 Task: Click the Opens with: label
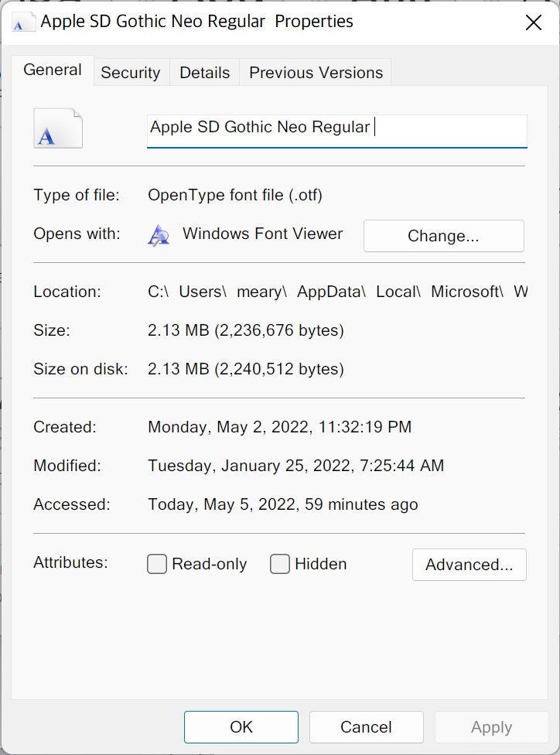[77, 234]
